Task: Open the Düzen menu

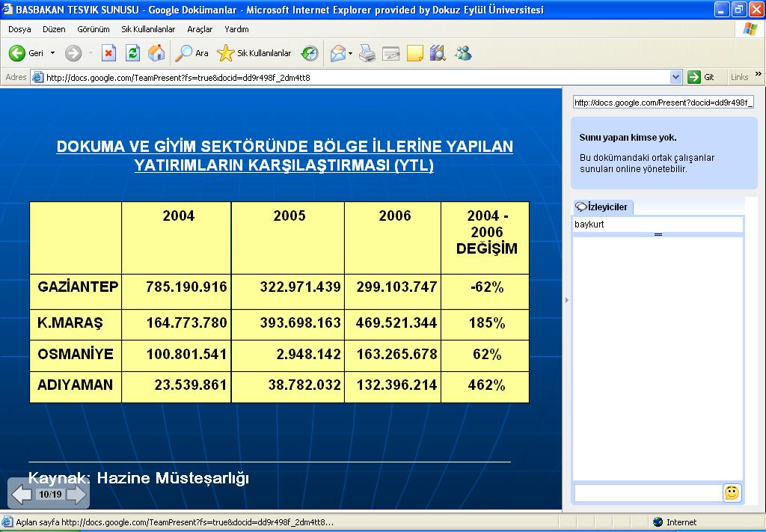Action: point(54,29)
